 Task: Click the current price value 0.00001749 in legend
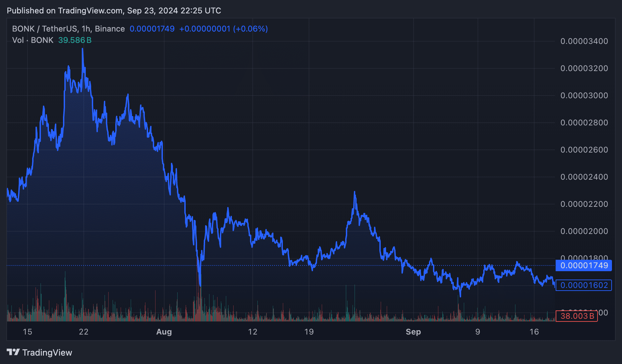pyautogui.click(x=152, y=29)
